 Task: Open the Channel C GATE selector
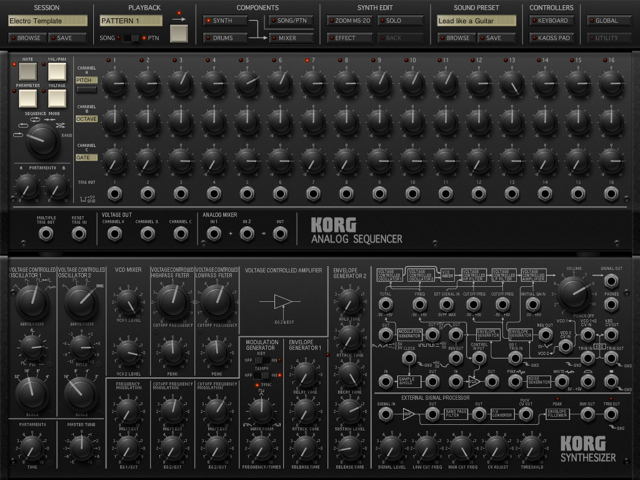click(87, 157)
